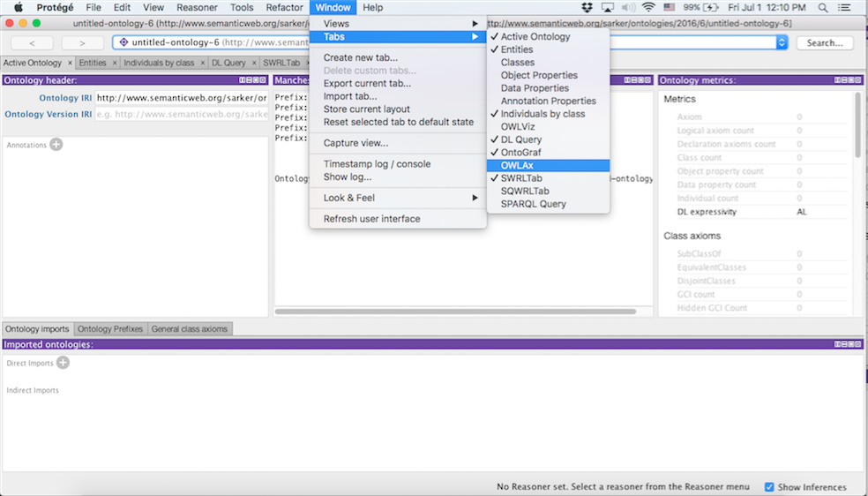Viewport: 868px width, 496px height.
Task: Enable the OWLViz tab entry
Action: tap(548, 126)
